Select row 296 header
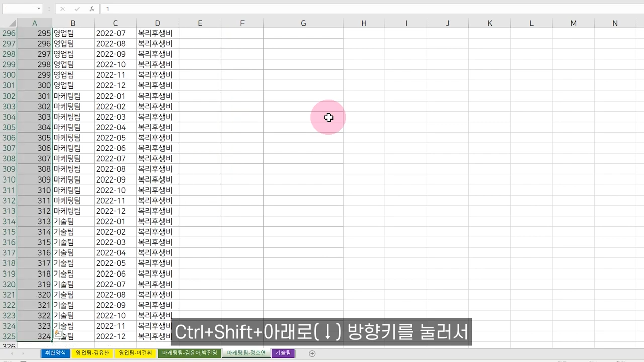644x362 pixels. (9, 33)
